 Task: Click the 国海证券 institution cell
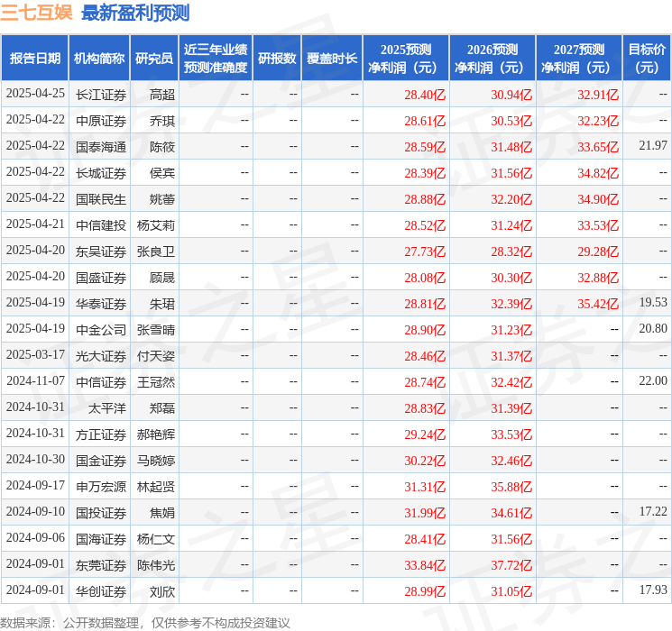pyautogui.click(x=101, y=539)
